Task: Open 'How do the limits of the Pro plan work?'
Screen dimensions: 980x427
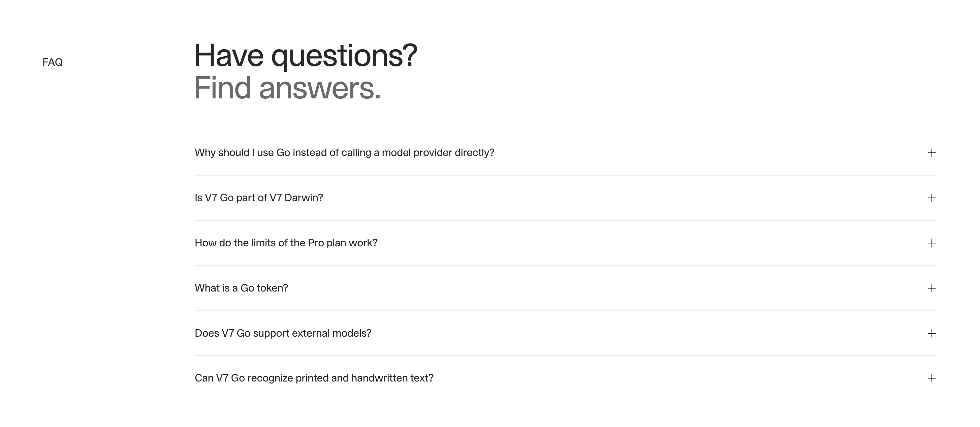Action: click(x=286, y=243)
